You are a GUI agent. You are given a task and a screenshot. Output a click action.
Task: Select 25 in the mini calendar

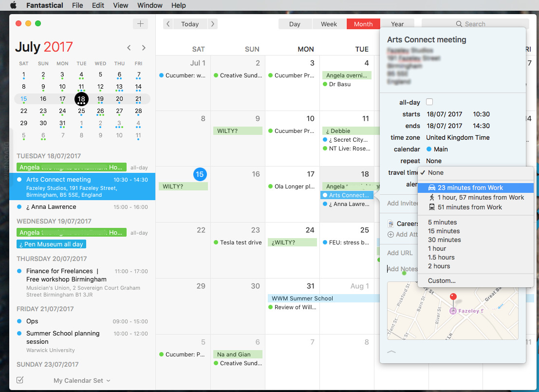click(x=81, y=111)
